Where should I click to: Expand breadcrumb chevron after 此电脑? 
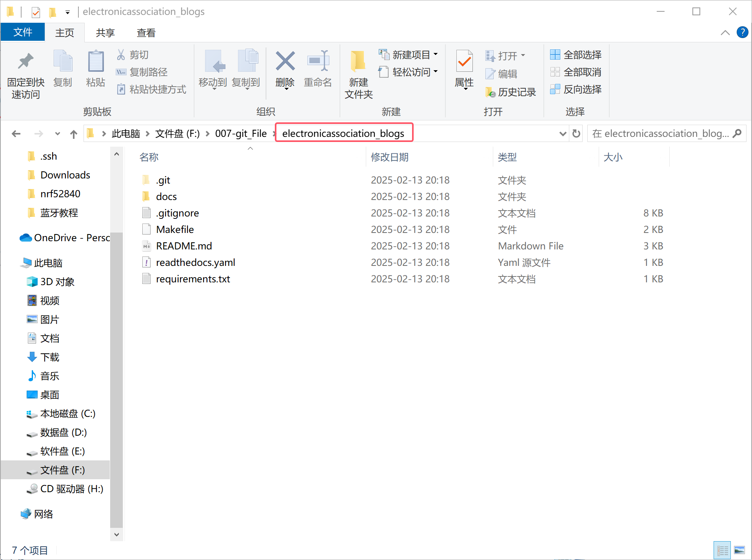pos(148,134)
